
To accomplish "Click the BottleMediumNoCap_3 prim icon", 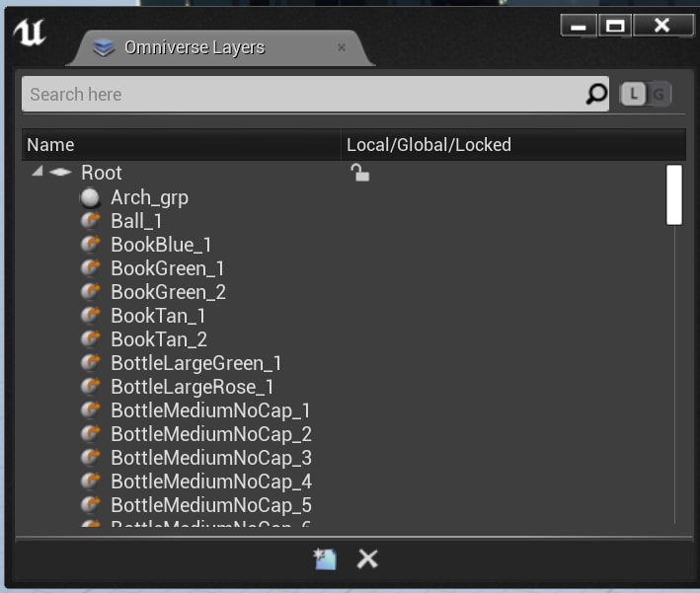I will 91,458.
